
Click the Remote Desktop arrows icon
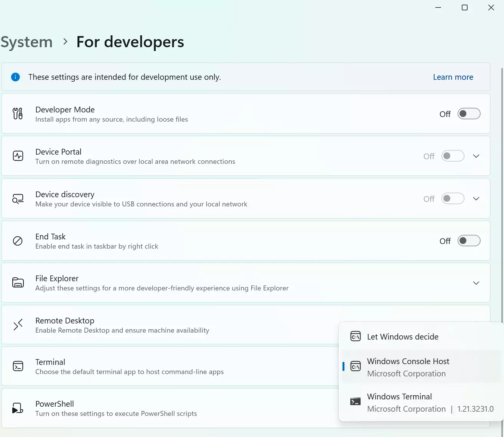coord(18,325)
